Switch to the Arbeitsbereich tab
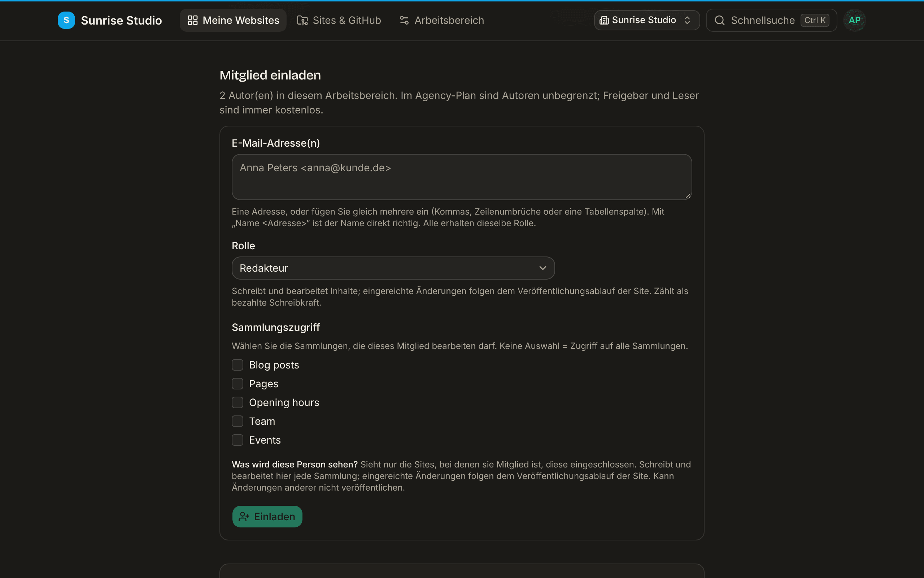The width and height of the screenshot is (924, 578). tap(441, 20)
